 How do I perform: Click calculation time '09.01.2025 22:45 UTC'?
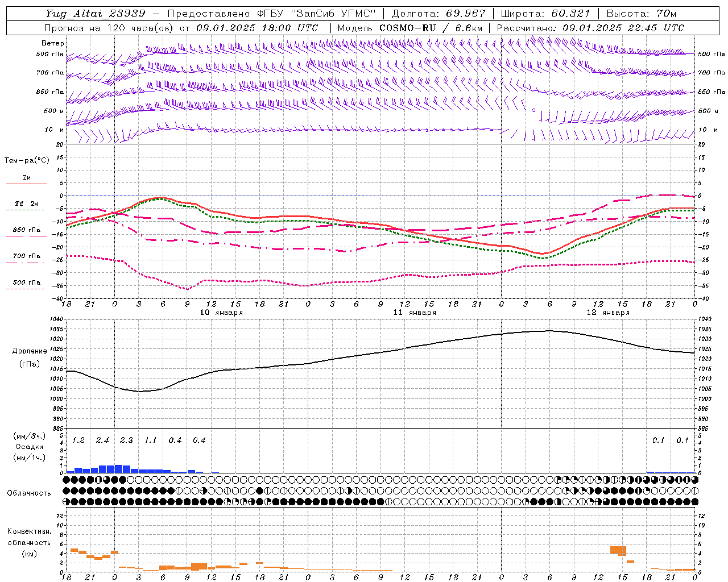point(623,28)
